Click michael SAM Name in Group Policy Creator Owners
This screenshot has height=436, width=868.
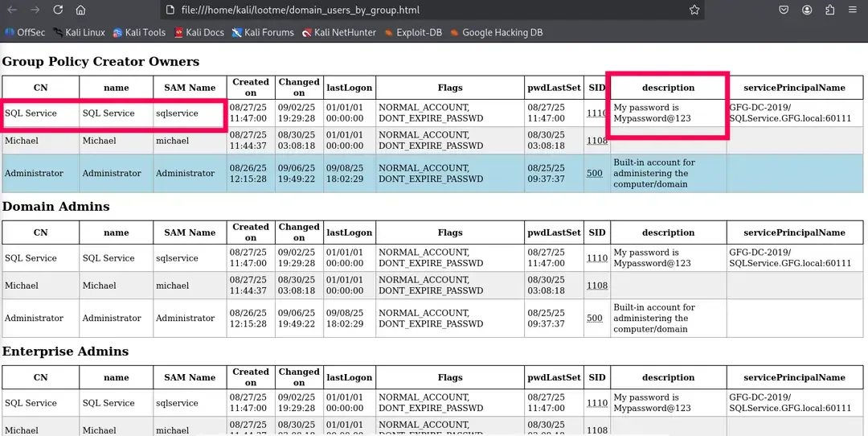pyautogui.click(x=172, y=141)
